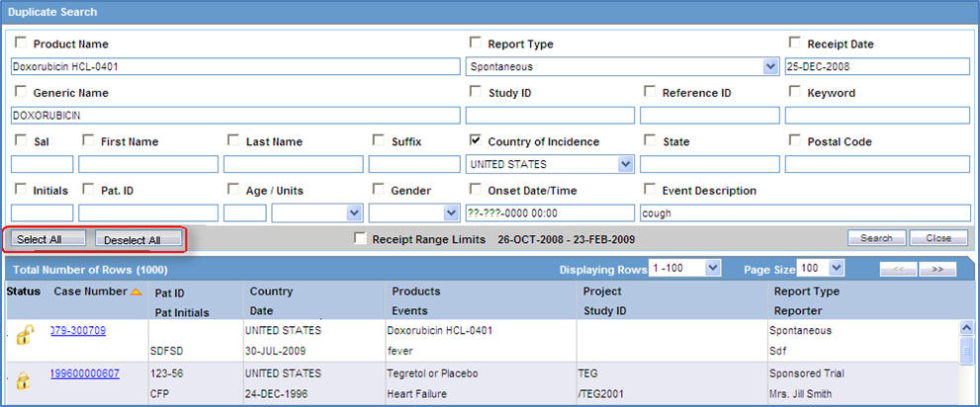Click the Event Description field containing cough
Screen dimensions: 980x407
pyautogui.click(x=805, y=212)
